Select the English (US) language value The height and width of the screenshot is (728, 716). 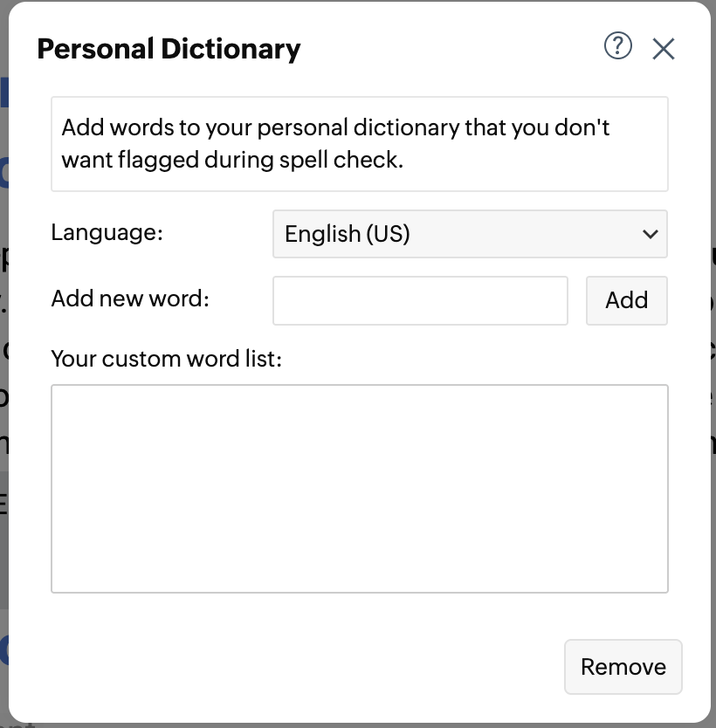point(348,234)
